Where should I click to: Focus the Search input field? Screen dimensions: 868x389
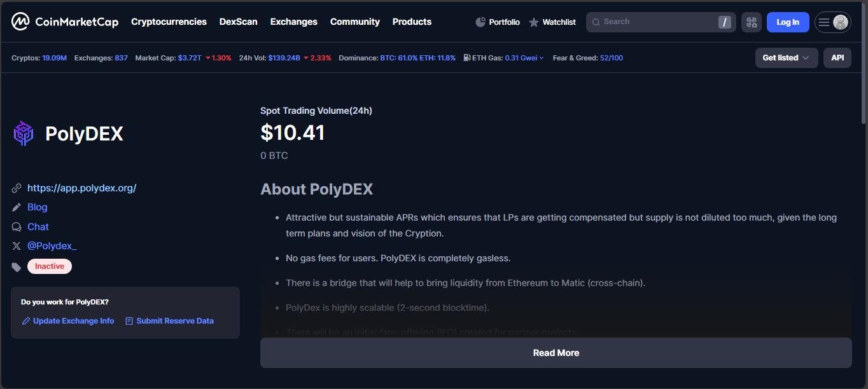(661, 22)
